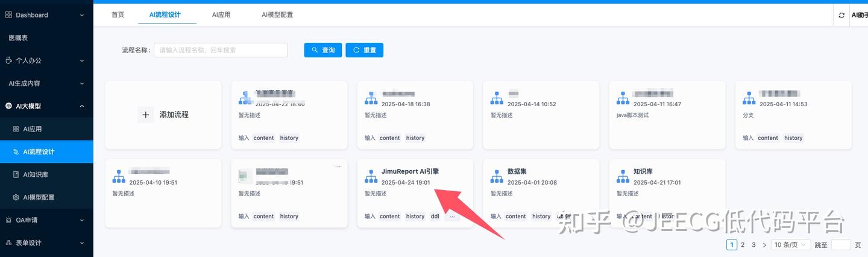Click the 2025-04-21 17:01 timestamp
This screenshot has width=868, height=257.
pos(657,183)
